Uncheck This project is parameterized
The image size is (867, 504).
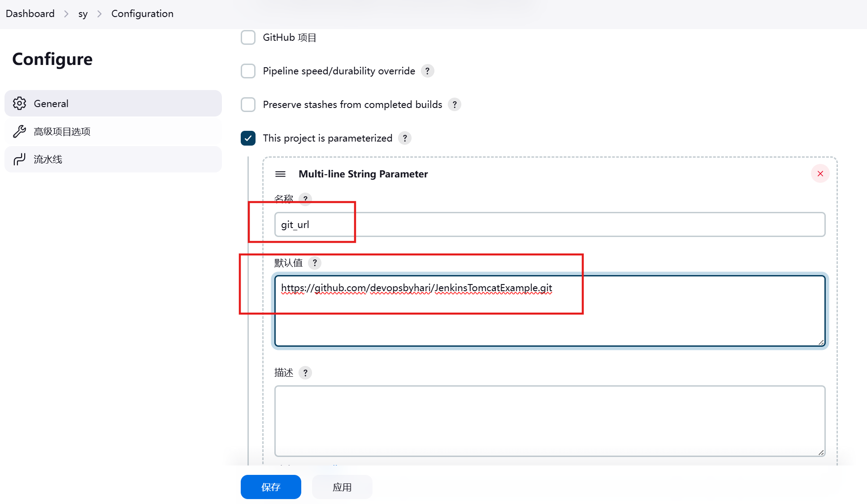[248, 138]
